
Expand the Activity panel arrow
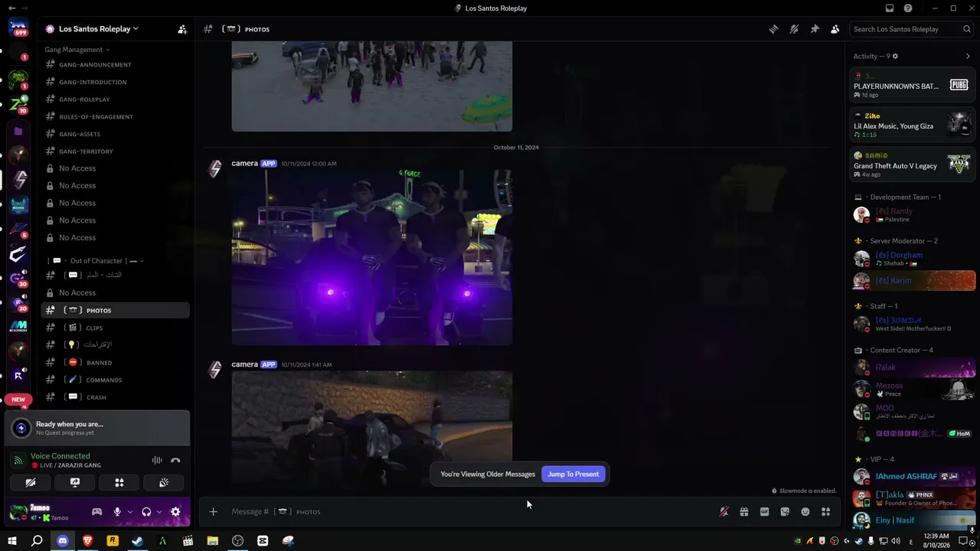coord(968,57)
